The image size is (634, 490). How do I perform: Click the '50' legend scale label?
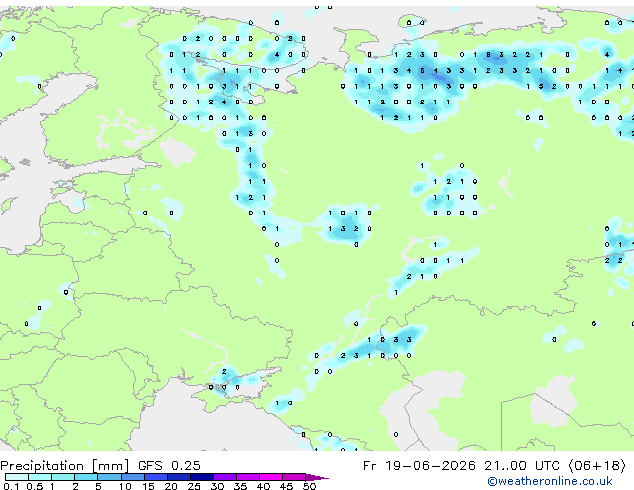click(x=310, y=486)
